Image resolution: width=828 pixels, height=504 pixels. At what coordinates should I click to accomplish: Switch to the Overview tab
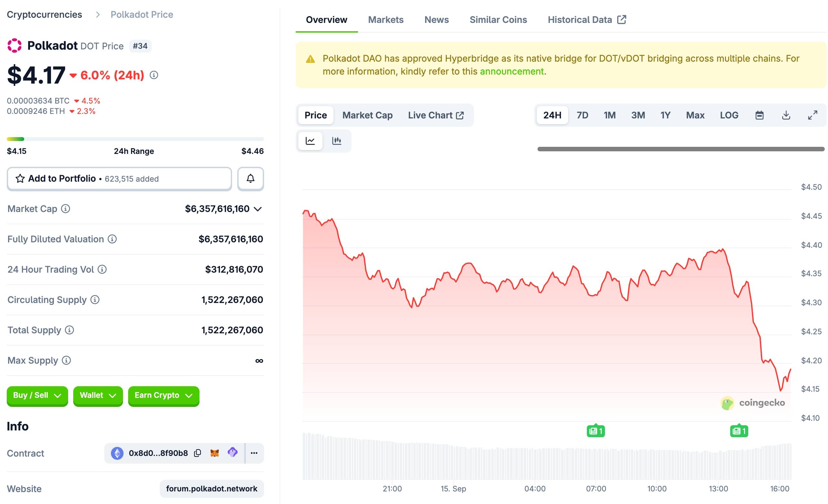[x=326, y=19]
